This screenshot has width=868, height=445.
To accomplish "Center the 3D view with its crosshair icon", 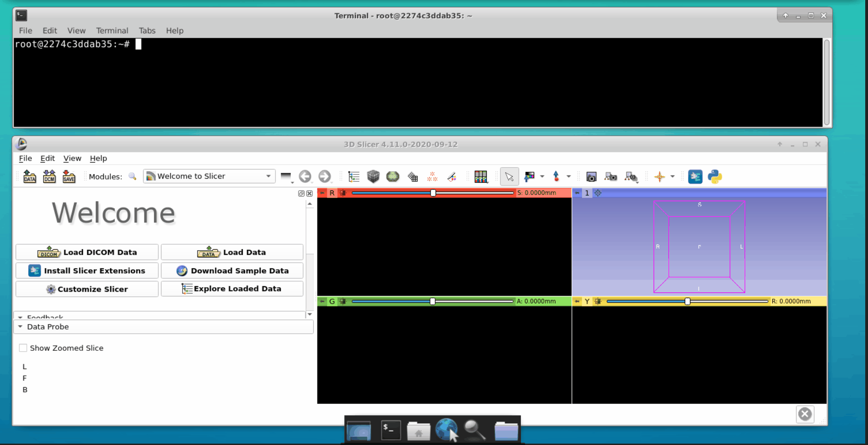I will (x=598, y=193).
